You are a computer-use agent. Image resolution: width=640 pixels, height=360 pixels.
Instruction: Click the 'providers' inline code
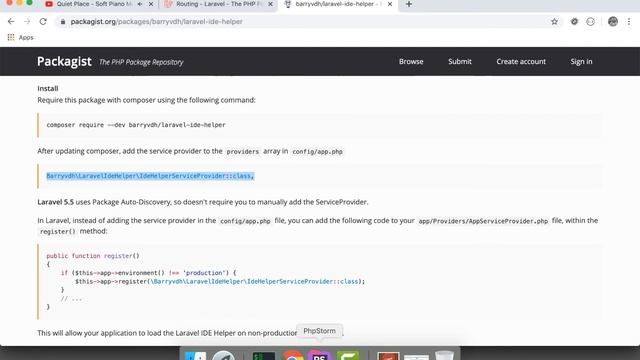pyautogui.click(x=242, y=151)
